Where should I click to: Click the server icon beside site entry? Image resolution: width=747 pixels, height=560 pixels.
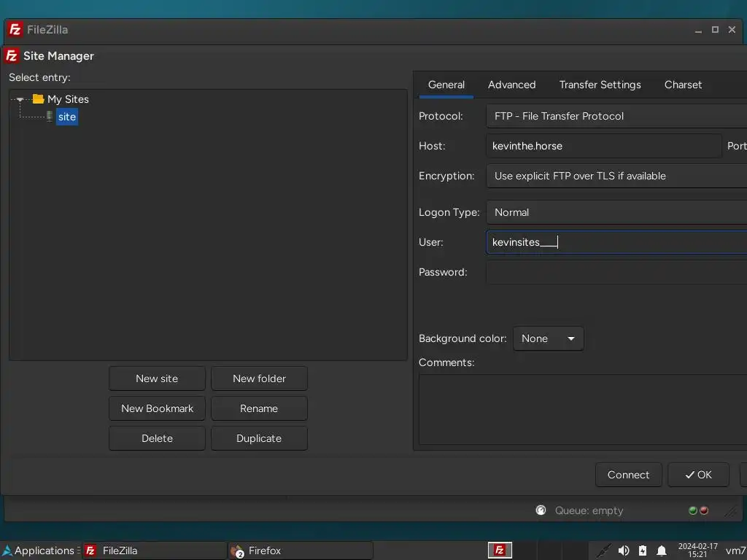click(49, 117)
